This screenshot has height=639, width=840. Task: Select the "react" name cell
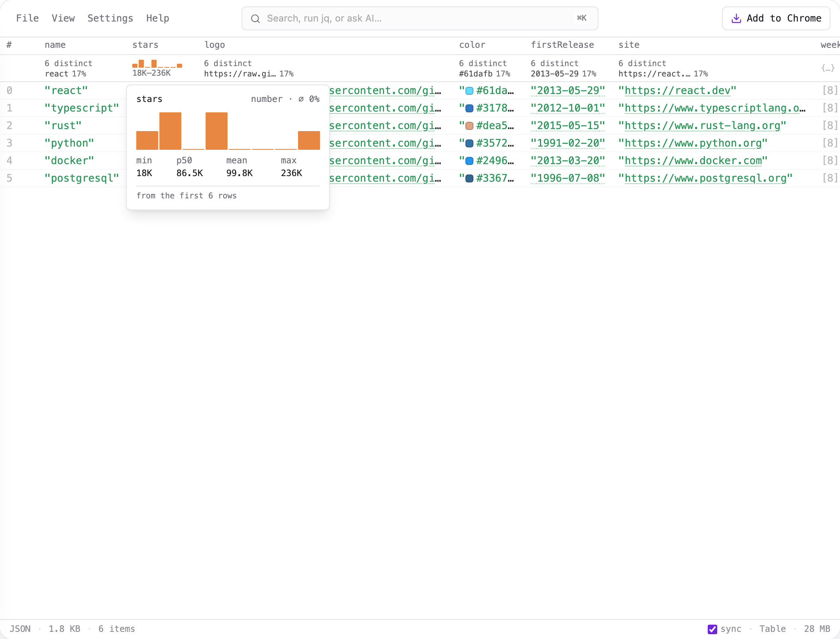click(66, 91)
